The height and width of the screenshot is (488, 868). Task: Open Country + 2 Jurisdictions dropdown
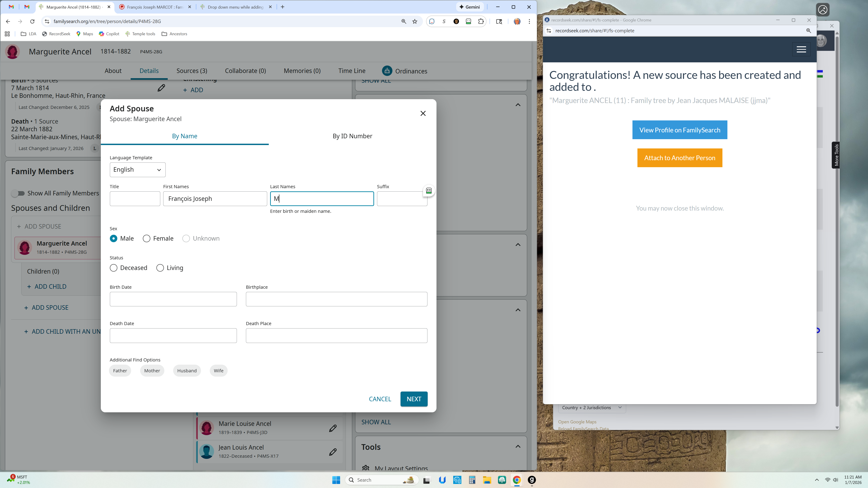pos(591,408)
